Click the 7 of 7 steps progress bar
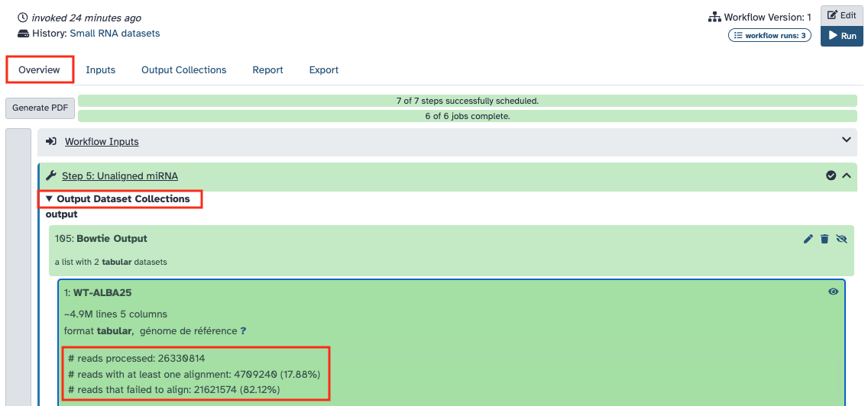 pyautogui.click(x=467, y=101)
